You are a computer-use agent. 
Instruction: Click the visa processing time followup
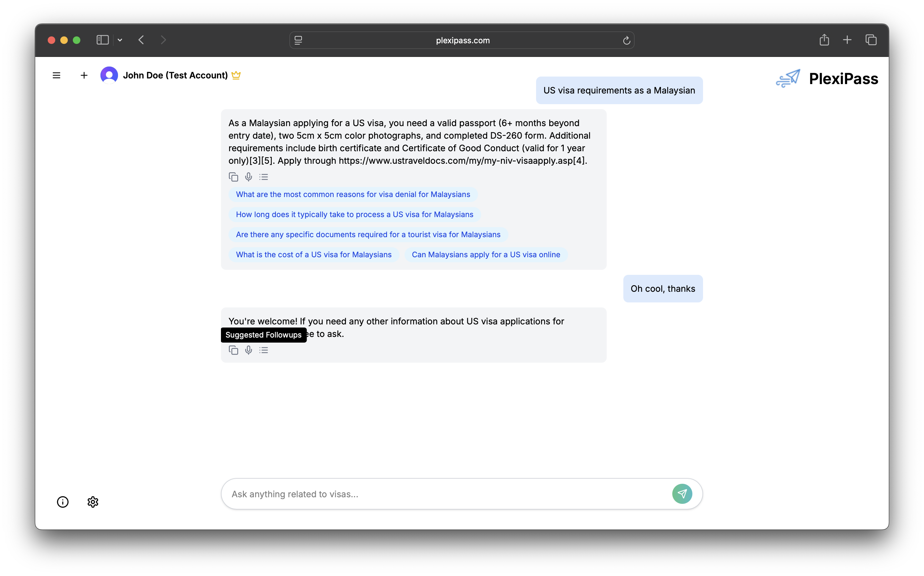coord(354,215)
